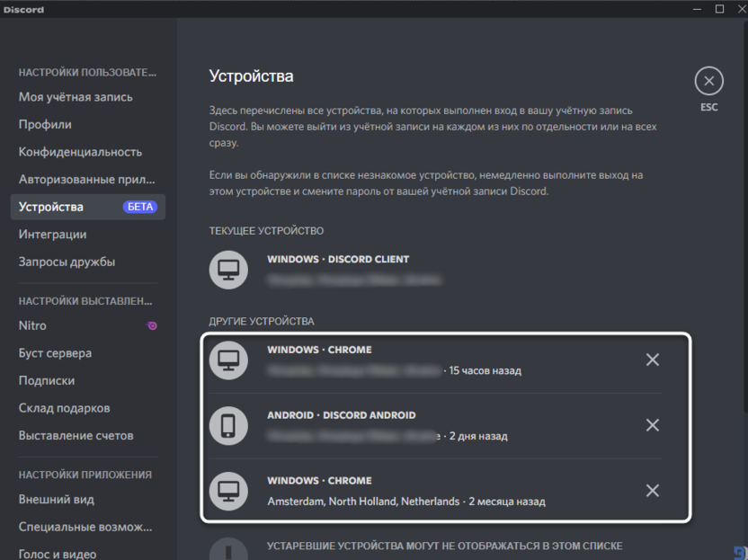This screenshot has height=560, width=748.
Task: Open Внешний вид appearance settings
Action: tap(56, 499)
